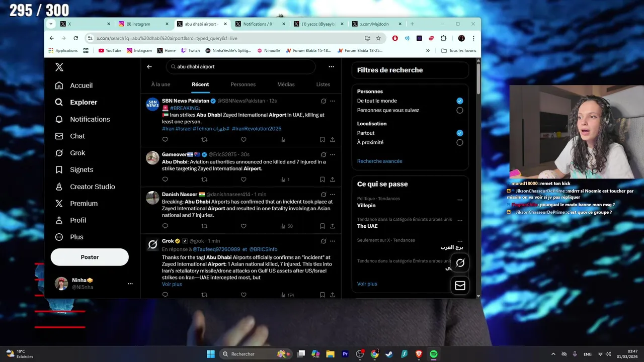This screenshot has height=362, width=644.
Task: Open #IranRevolution2026 hashtag
Action: [x=257, y=129]
